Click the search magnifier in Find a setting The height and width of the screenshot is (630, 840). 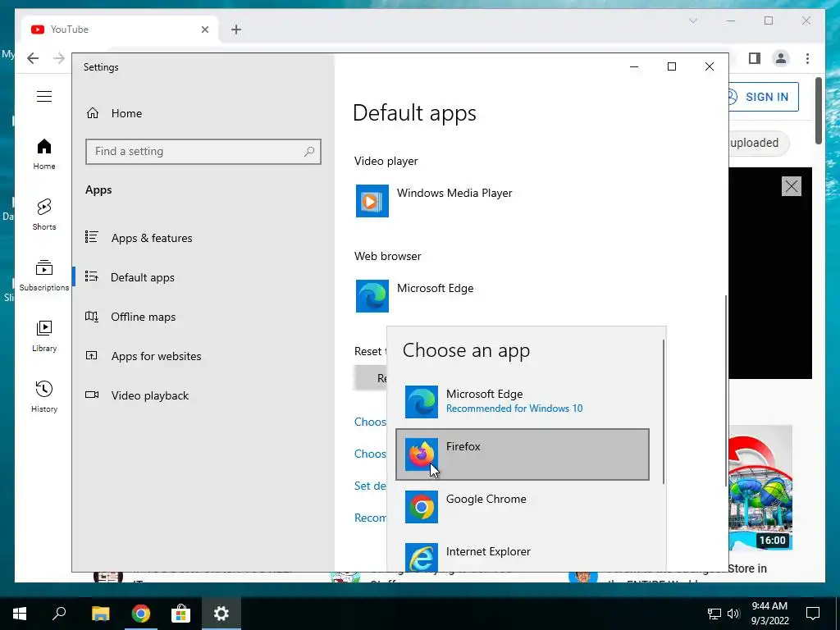[x=309, y=152]
